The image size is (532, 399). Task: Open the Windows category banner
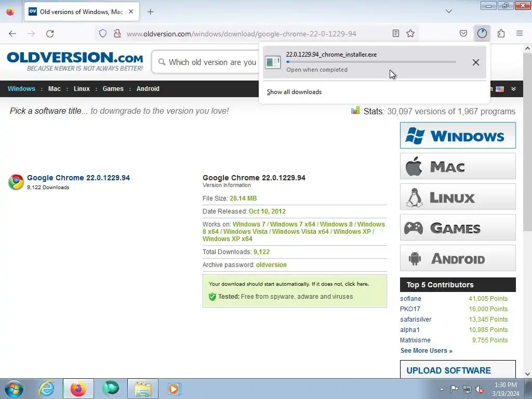[x=458, y=136]
